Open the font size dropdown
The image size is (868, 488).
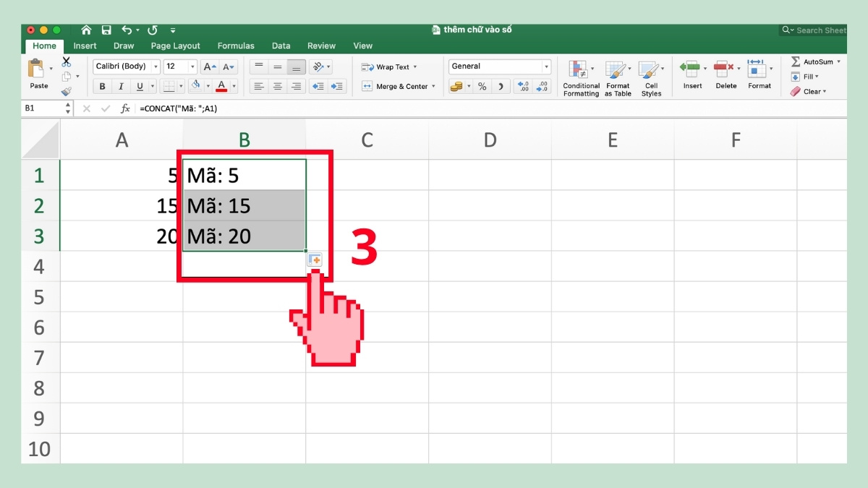tap(192, 66)
